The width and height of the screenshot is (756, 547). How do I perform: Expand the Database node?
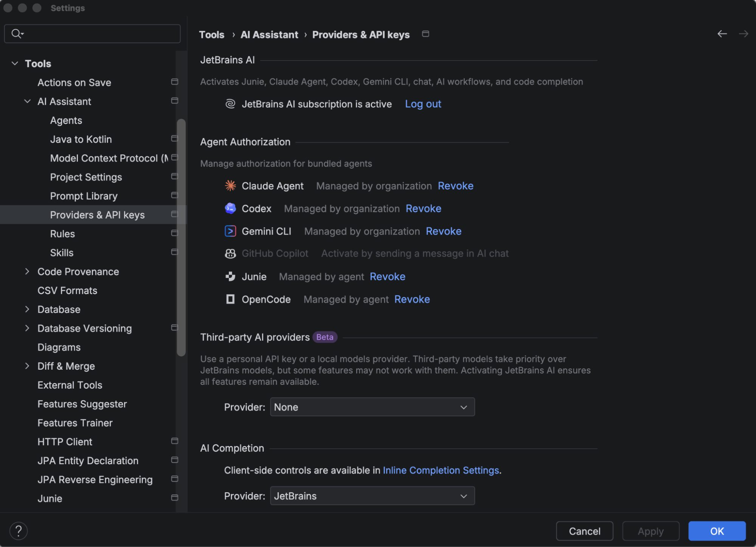click(x=27, y=309)
